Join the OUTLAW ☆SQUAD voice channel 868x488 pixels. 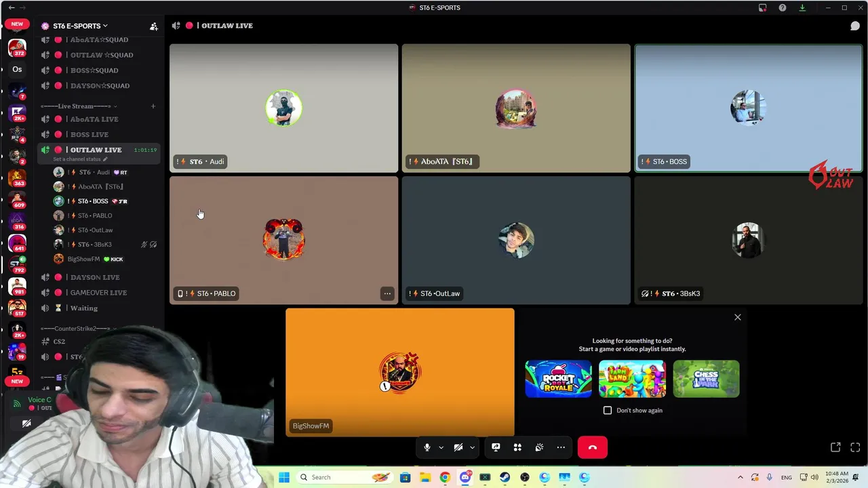[98, 55]
